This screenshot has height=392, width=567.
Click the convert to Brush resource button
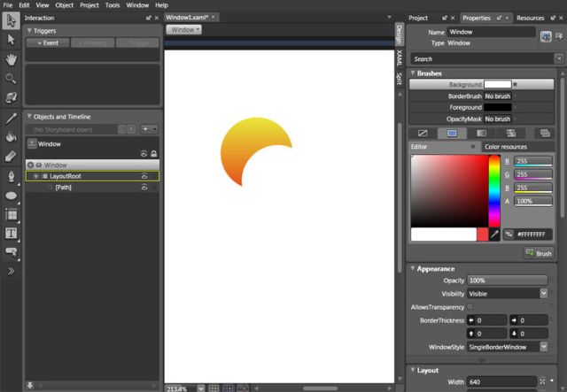click(x=539, y=253)
